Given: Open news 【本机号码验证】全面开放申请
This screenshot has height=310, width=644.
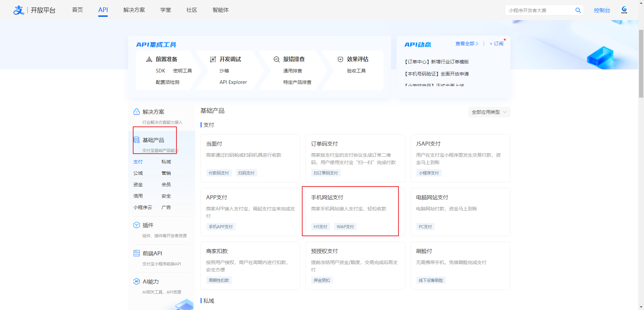Looking at the screenshot, I should (437, 74).
